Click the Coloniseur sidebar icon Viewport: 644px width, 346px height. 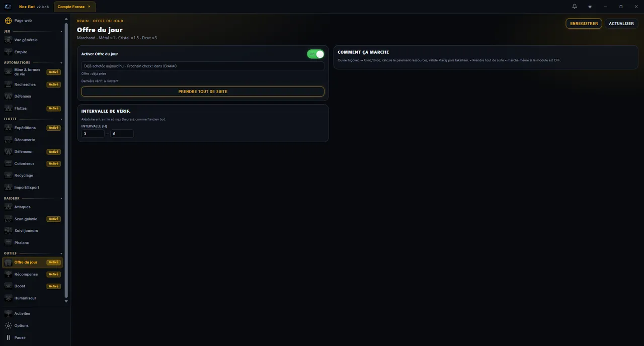pyautogui.click(x=8, y=163)
